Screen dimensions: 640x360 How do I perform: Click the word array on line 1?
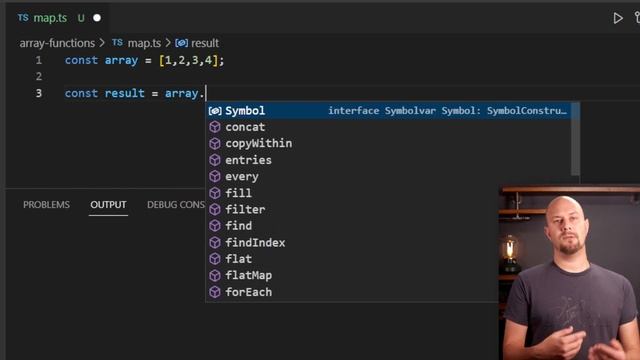[x=121, y=60]
